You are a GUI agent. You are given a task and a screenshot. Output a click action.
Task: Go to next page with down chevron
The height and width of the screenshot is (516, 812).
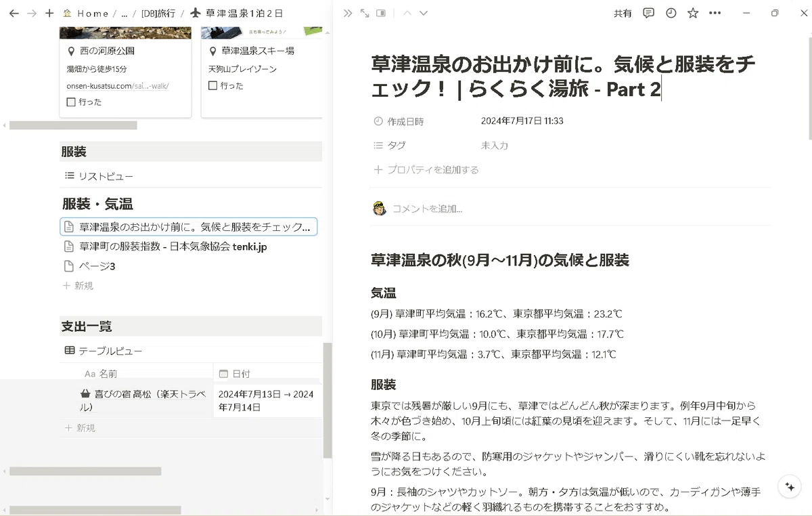424,13
